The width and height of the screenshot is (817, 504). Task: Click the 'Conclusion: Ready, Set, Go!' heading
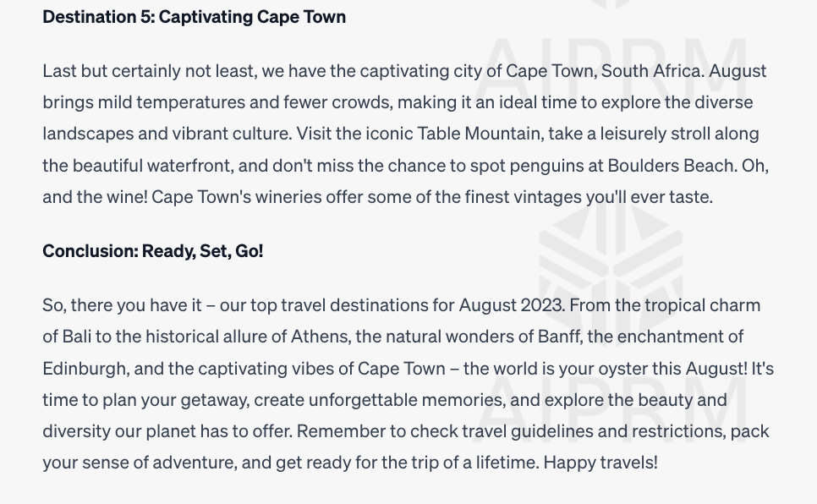coord(153,251)
